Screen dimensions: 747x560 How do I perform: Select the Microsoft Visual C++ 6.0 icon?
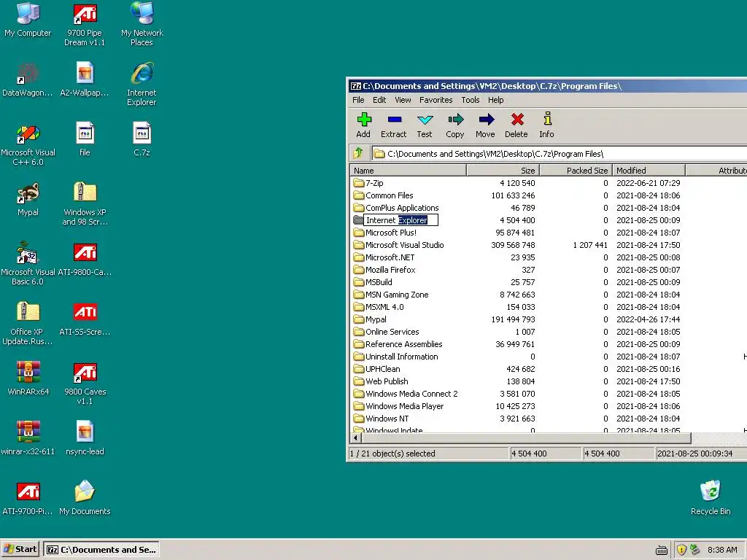click(x=28, y=145)
